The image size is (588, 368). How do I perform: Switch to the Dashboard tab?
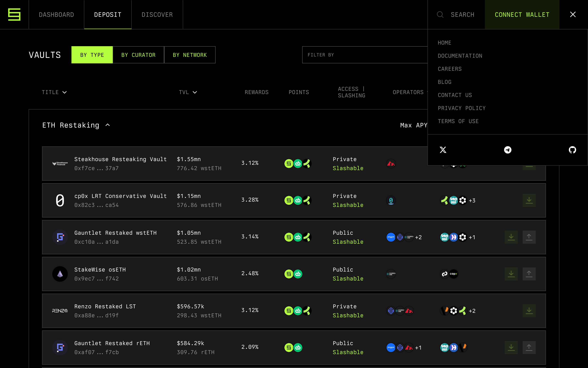[56, 15]
